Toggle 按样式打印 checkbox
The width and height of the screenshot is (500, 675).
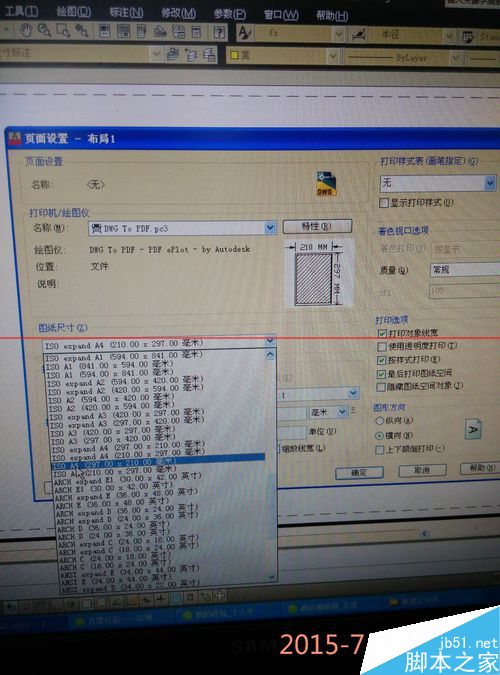coord(381,360)
